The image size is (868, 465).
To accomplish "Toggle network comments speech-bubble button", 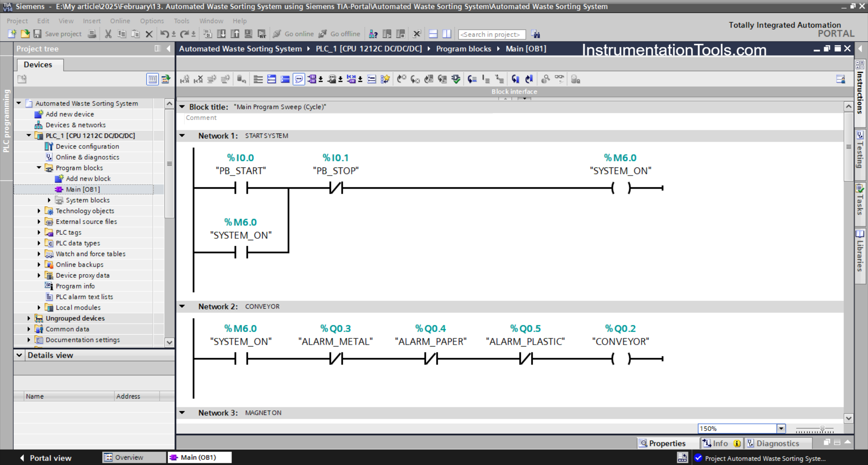I will click(299, 79).
